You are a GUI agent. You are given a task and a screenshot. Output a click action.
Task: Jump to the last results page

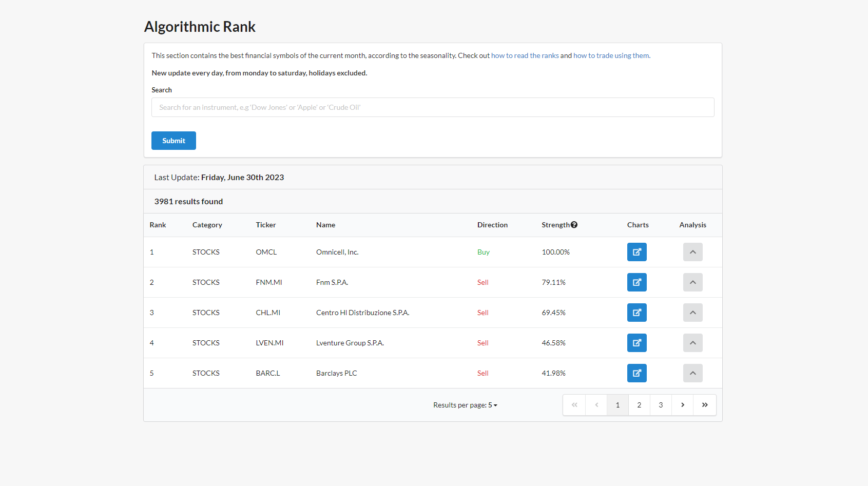(x=704, y=405)
